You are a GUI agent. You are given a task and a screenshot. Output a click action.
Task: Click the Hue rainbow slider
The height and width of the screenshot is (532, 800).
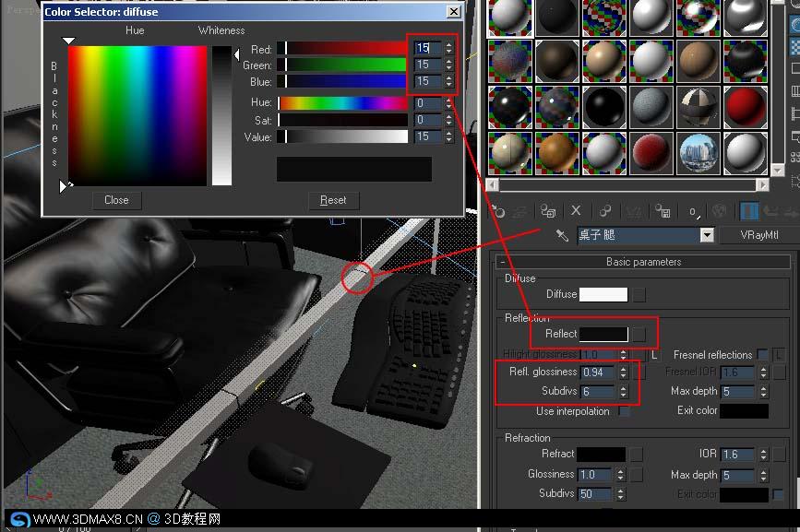342,103
